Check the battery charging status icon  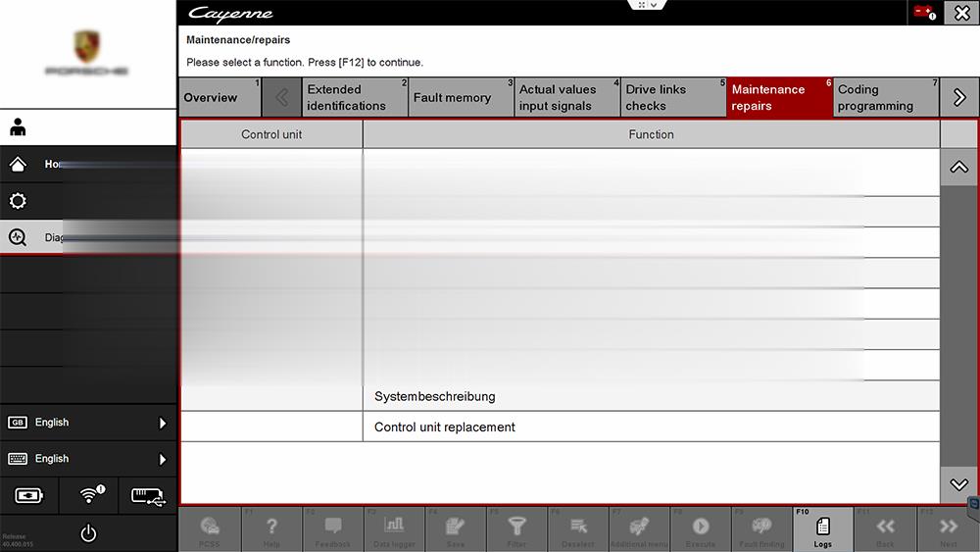tap(28, 496)
